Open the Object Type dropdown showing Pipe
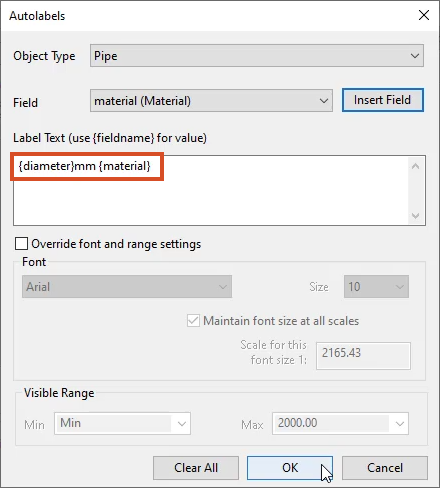440x488 pixels. tap(257, 56)
